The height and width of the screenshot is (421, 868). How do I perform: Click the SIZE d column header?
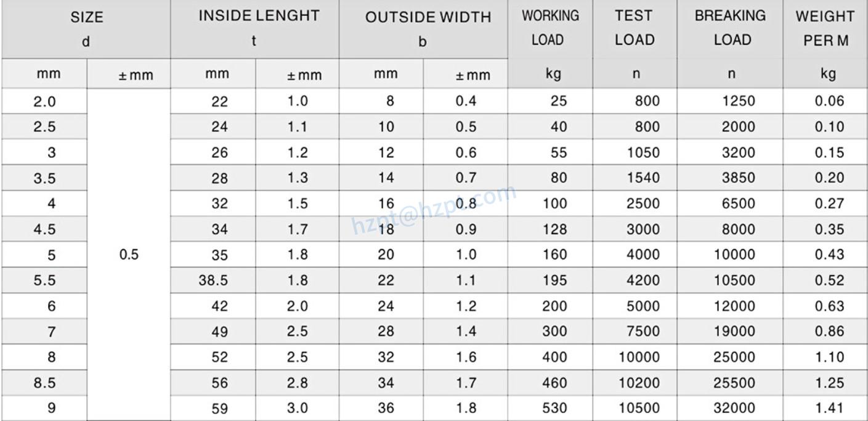coord(86,29)
